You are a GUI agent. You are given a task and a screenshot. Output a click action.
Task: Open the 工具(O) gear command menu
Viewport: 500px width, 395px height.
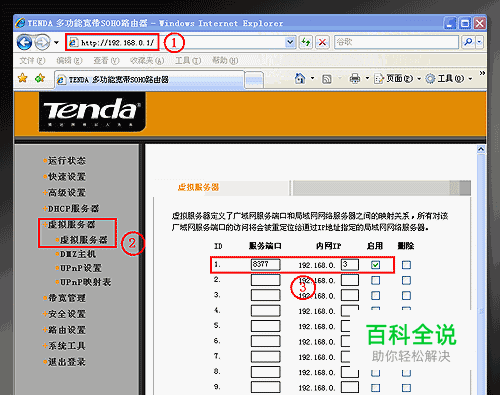449,79
